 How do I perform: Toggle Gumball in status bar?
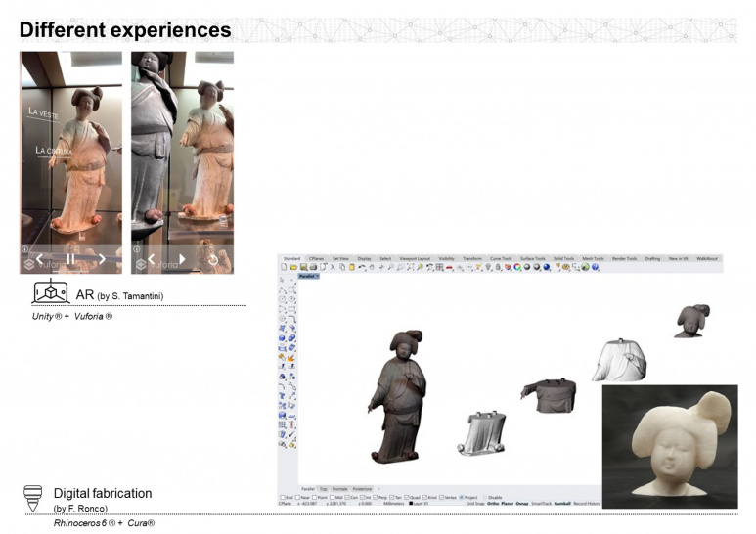coord(562,504)
